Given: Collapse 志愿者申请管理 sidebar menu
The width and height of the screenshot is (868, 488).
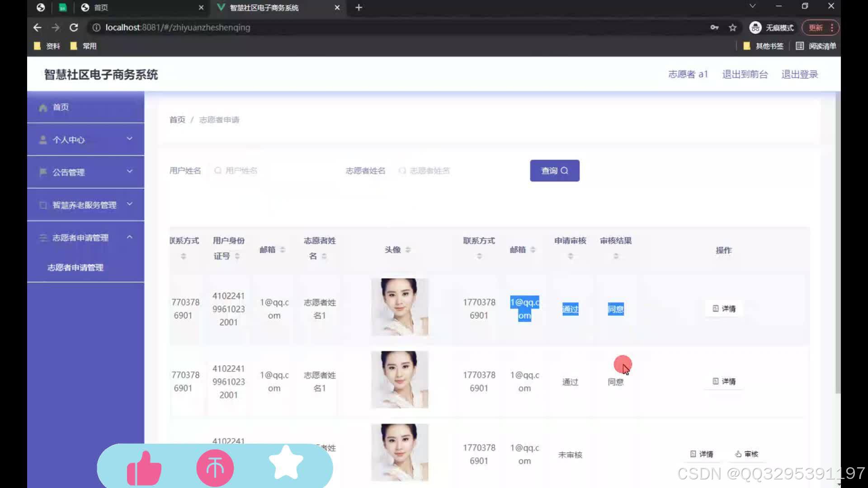Looking at the screenshot, I should pos(86,237).
